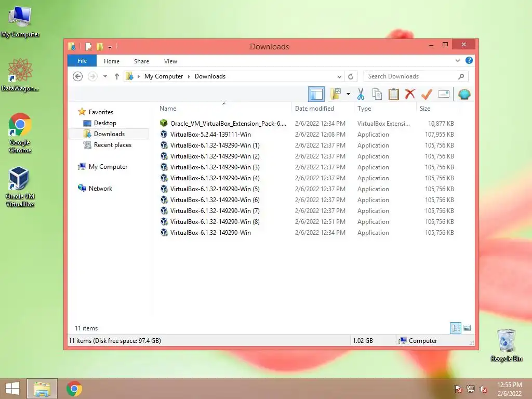Click icon of VirtualBox-6.1.32-149290-Win (2)
The height and width of the screenshot is (399, 532).
click(x=164, y=156)
